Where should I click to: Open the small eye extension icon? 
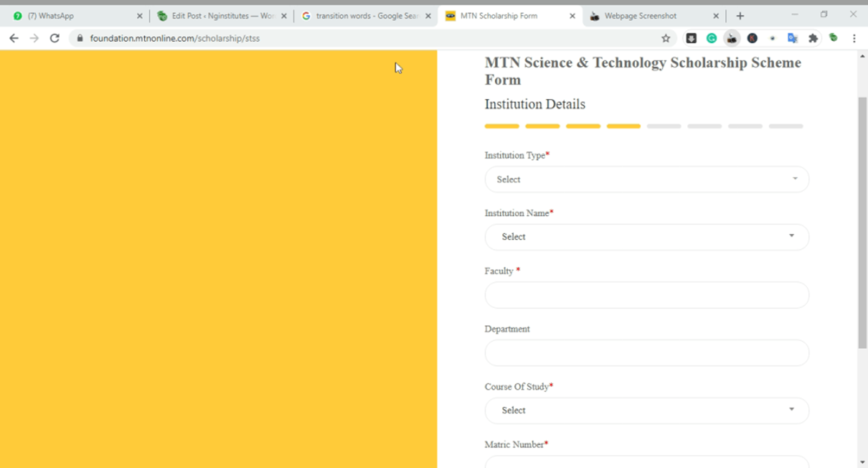(773, 38)
